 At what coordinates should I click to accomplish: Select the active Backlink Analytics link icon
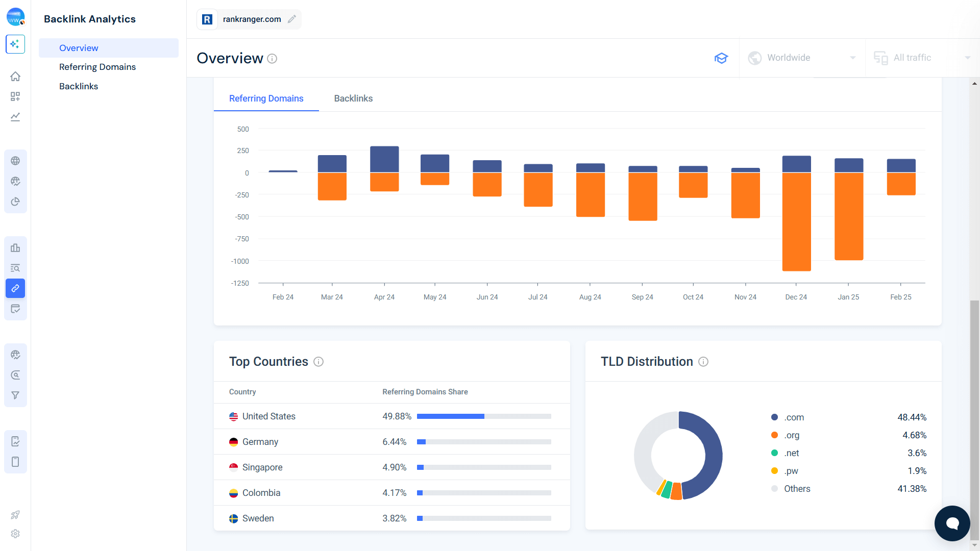[15, 288]
